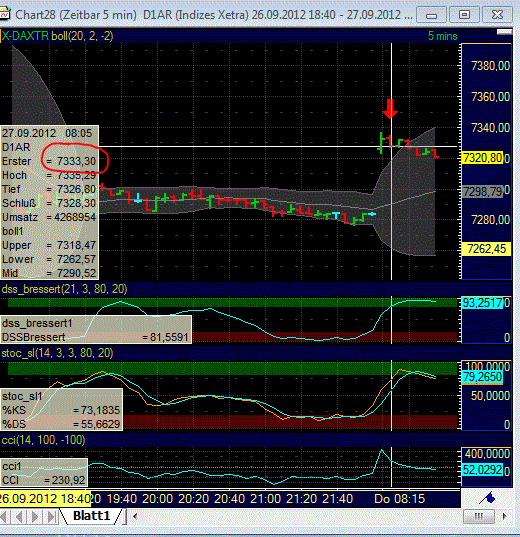Click the yellow 7320,80 price marker
Image resolution: width=520 pixels, height=537 pixels.
tap(482, 158)
